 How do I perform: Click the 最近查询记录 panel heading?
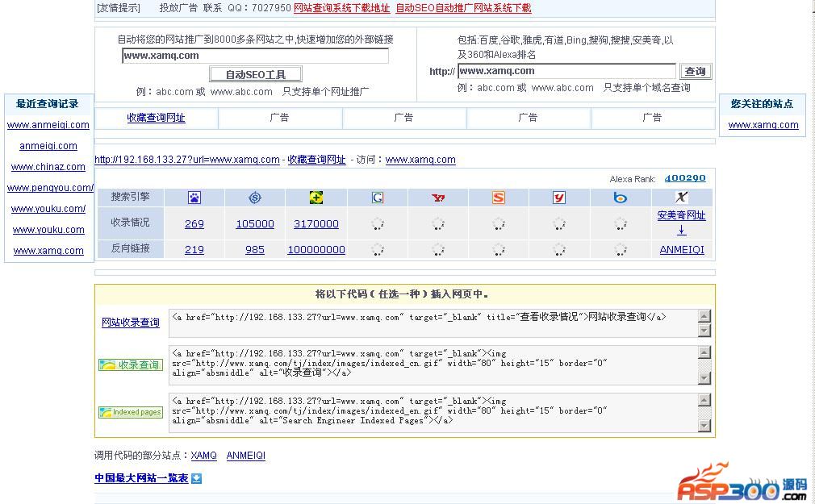48,104
